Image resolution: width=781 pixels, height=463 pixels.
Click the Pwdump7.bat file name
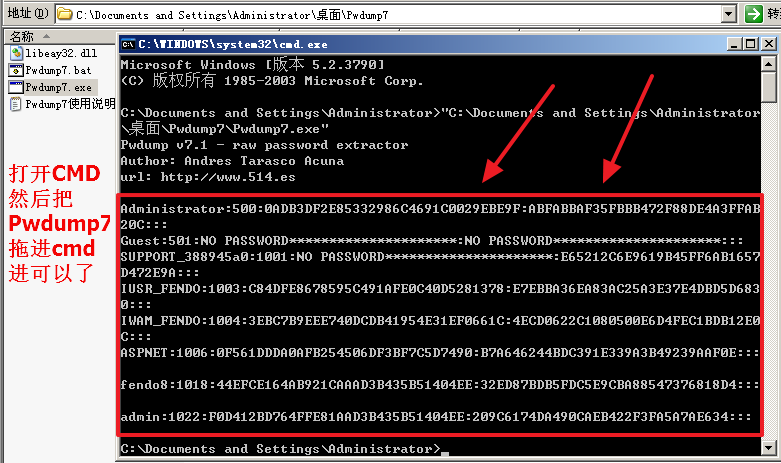[x=58, y=70]
